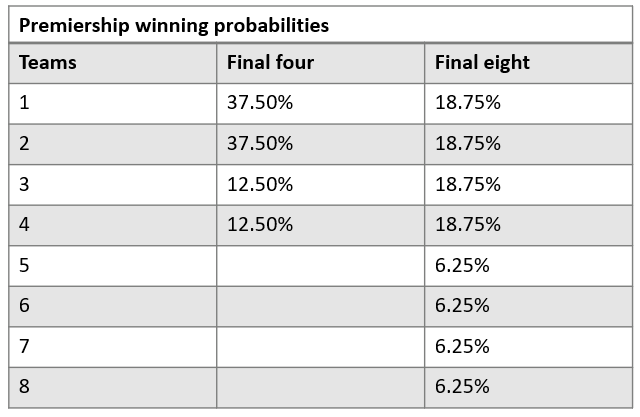Select team 3's final eight 18.75% cell
Image resolution: width=640 pixels, height=417 pixels.
click(468, 184)
